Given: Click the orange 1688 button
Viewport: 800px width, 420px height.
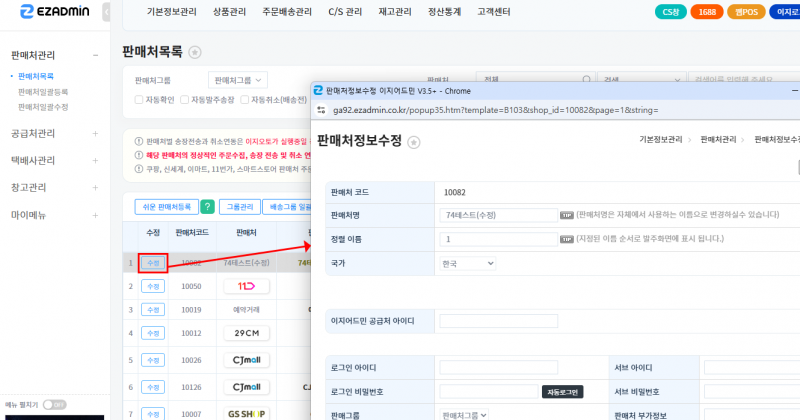Looking at the screenshot, I should 707,12.
